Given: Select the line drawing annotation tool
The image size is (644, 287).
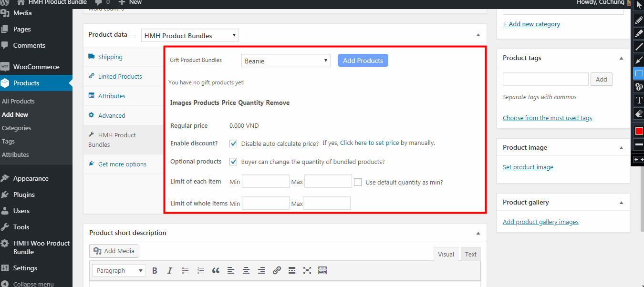Looking at the screenshot, I should (x=639, y=47).
